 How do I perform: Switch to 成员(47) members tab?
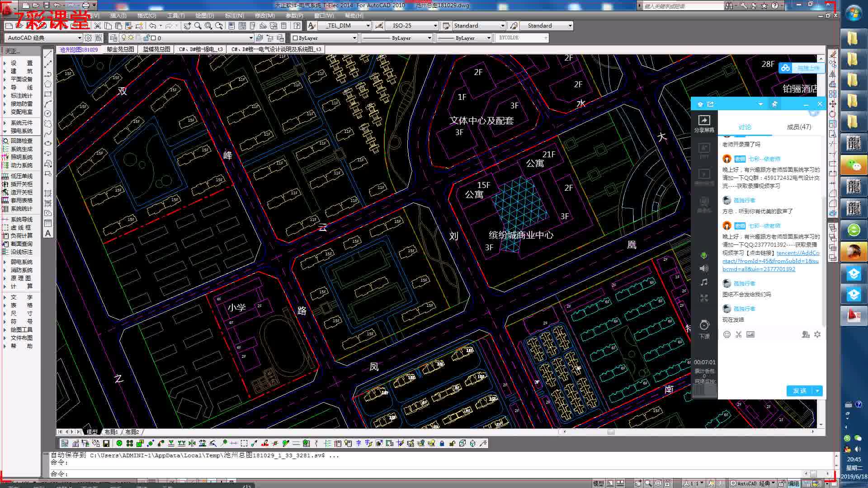(x=798, y=127)
